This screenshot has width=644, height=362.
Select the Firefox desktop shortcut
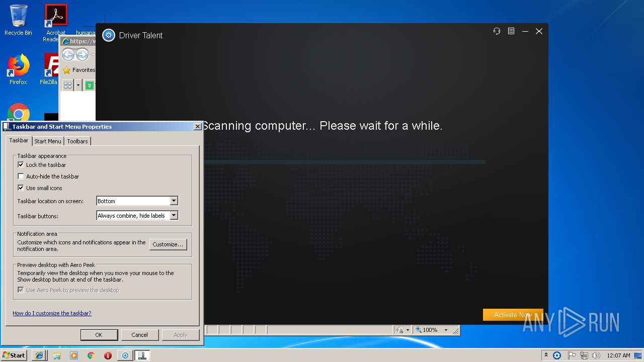[x=18, y=69]
